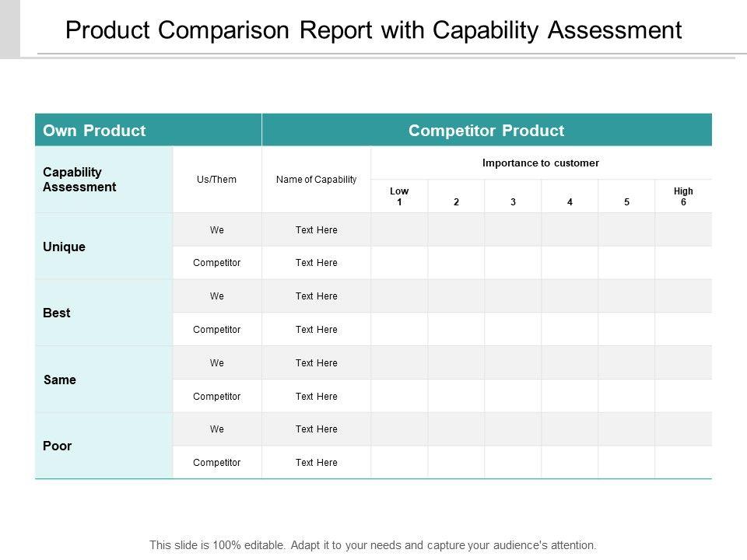Click the Low 1 rating column header

click(x=399, y=196)
